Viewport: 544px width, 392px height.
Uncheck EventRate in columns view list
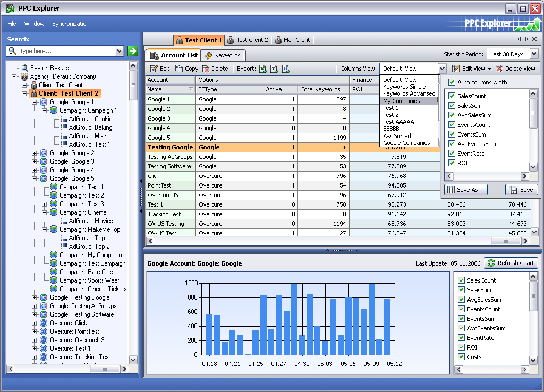[452, 154]
